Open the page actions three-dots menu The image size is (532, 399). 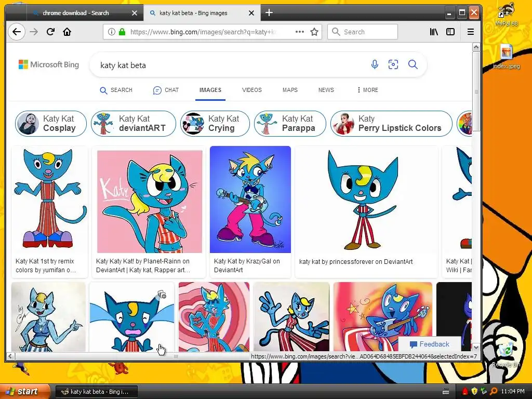tap(300, 32)
